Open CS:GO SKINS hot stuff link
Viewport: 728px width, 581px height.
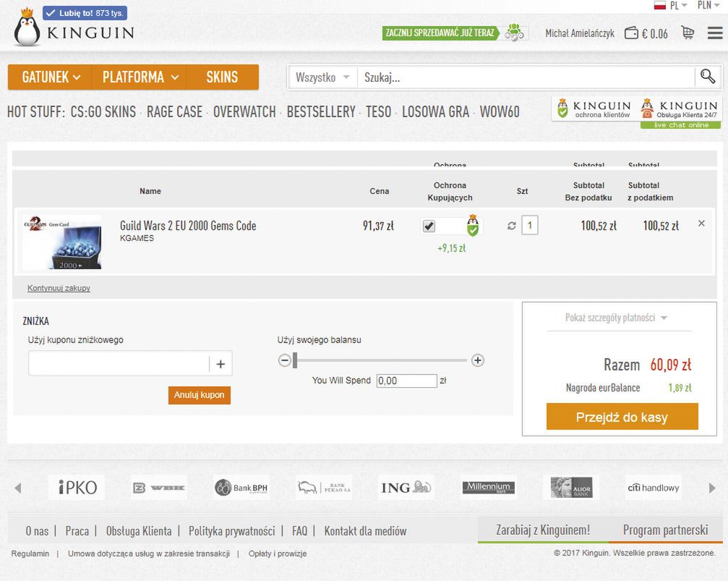[x=103, y=112]
